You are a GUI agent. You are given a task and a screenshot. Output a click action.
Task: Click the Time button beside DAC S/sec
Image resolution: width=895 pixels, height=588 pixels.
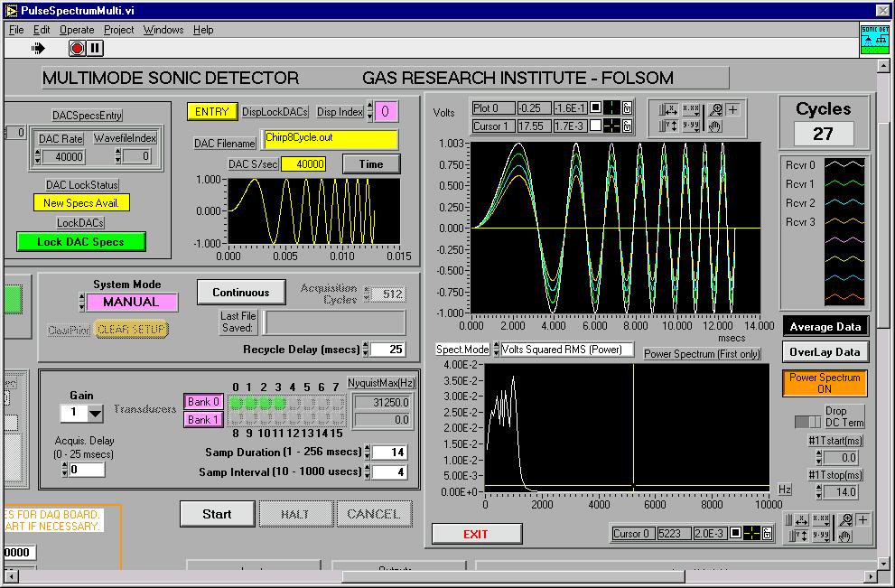[371, 164]
